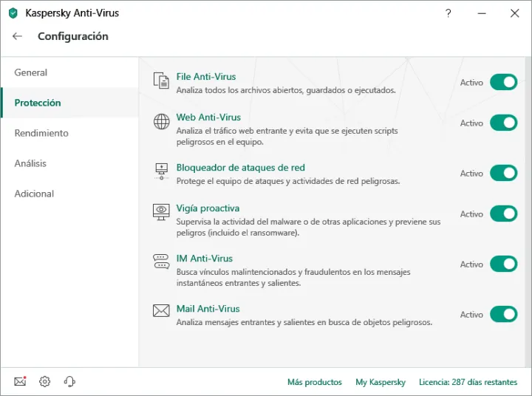532x396 pixels.
Task: Open File Anti-Virus settings link
Action: [206, 77]
